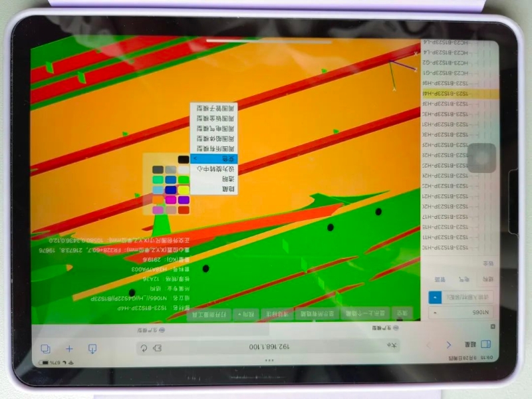
Task: Select highlighted tree row 1S23-B1S23P-H4
Action: (x=460, y=94)
